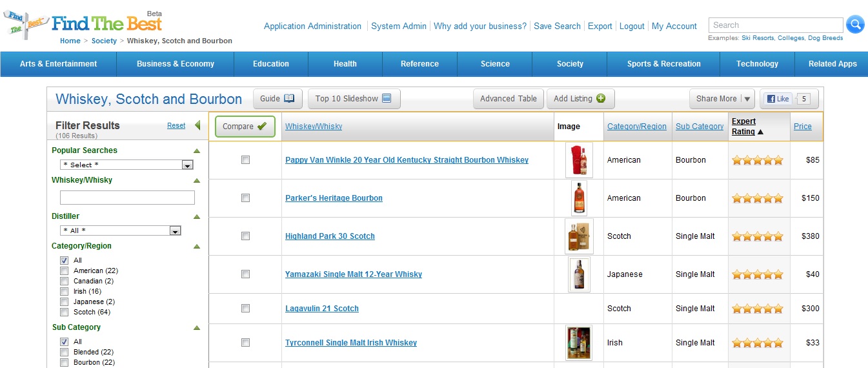Open the Society nav menu

click(x=570, y=64)
